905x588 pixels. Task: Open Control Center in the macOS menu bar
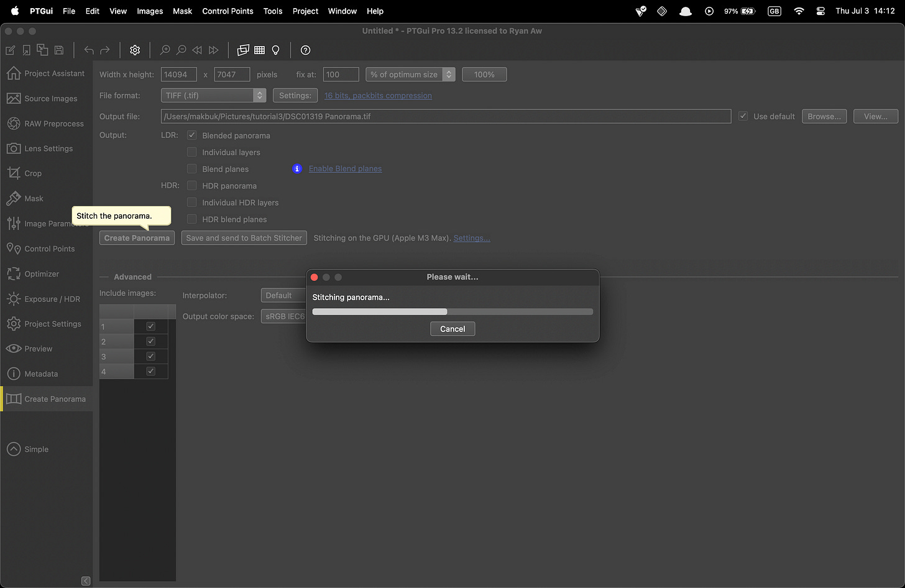click(x=820, y=11)
